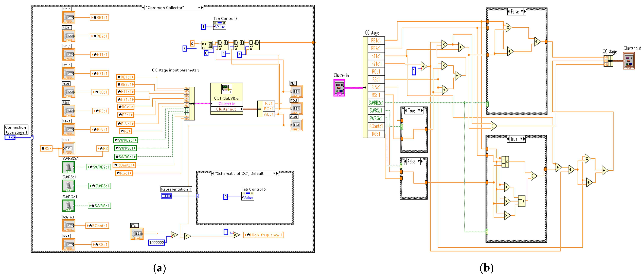Click the AUc1 numeric indicator terminal

296,125
